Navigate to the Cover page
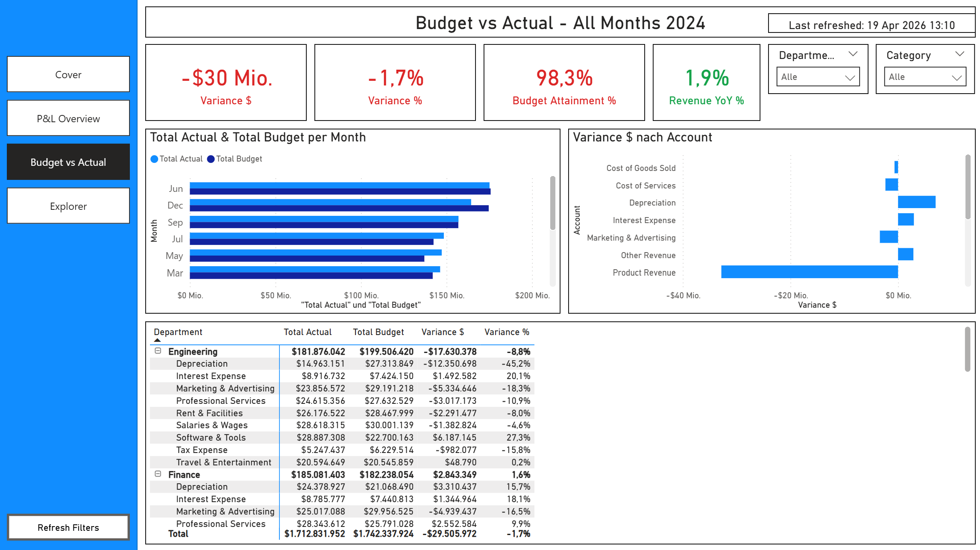Image resolution: width=980 pixels, height=550 pixels. 68,74
